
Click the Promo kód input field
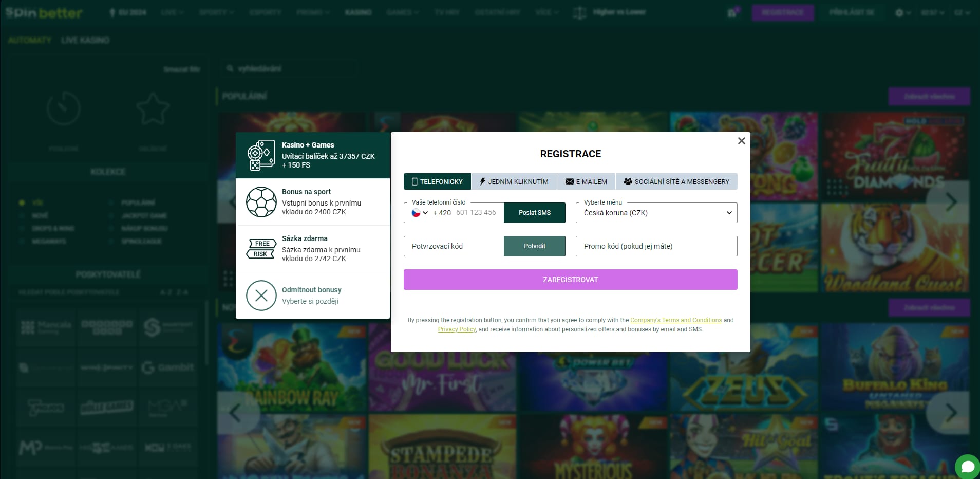pyautogui.click(x=656, y=246)
